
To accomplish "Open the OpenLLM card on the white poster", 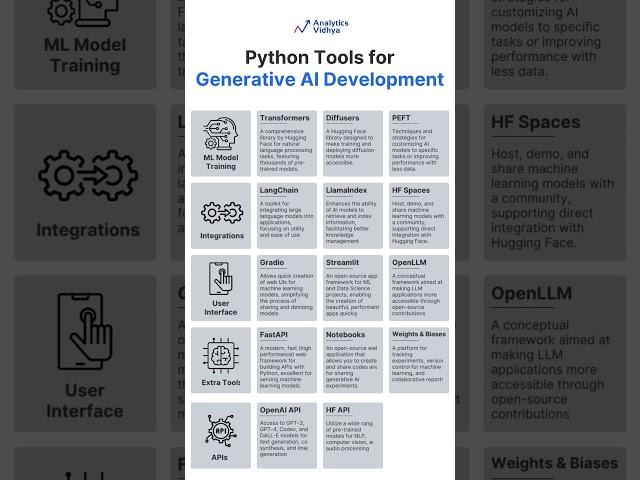I will pyautogui.click(x=419, y=288).
